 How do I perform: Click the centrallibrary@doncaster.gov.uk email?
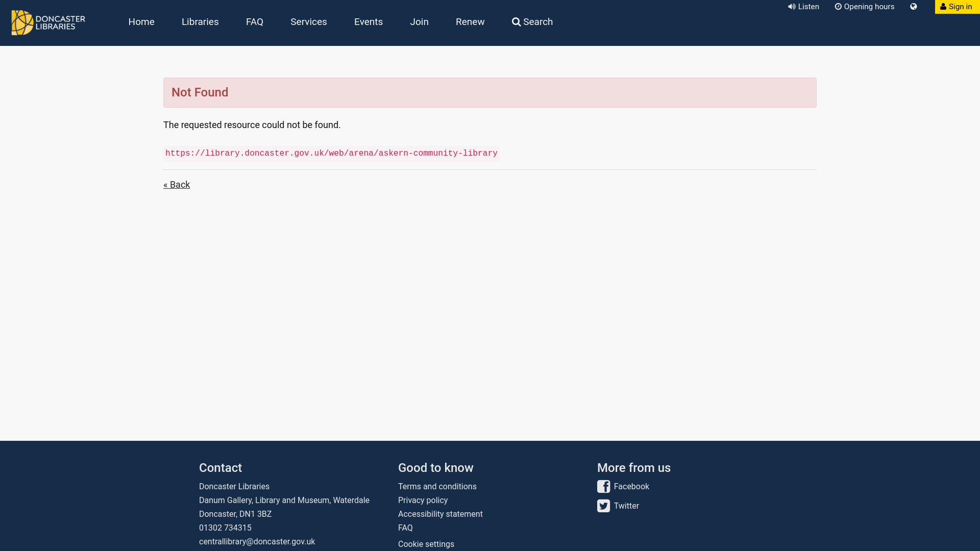(x=257, y=542)
